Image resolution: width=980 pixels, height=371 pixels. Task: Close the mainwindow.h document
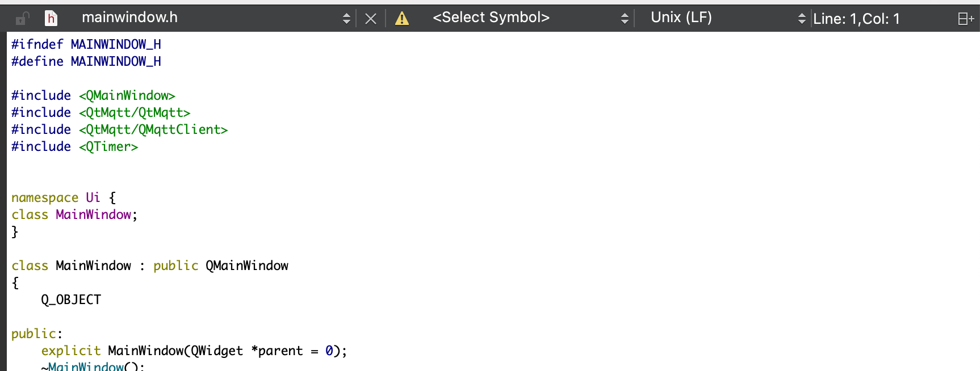tap(371, 19)
